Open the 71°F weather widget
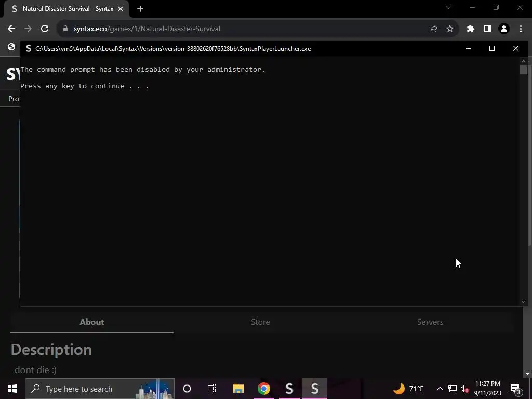Viewport: 532px width, 399px height. (408, 389)
